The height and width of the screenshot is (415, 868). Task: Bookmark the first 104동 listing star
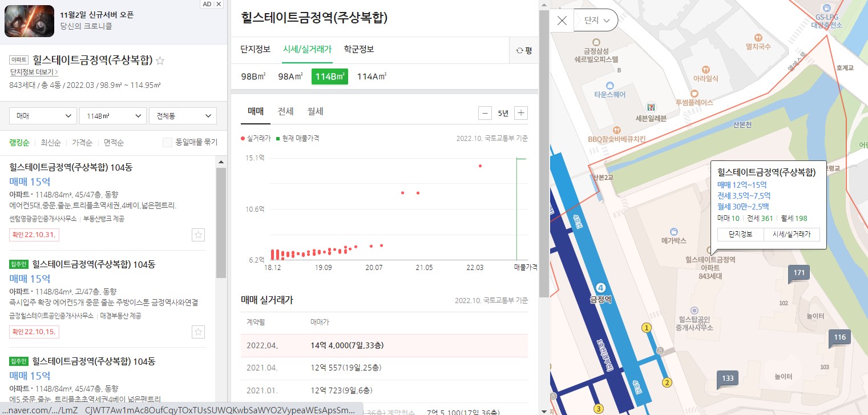(198, 235)
